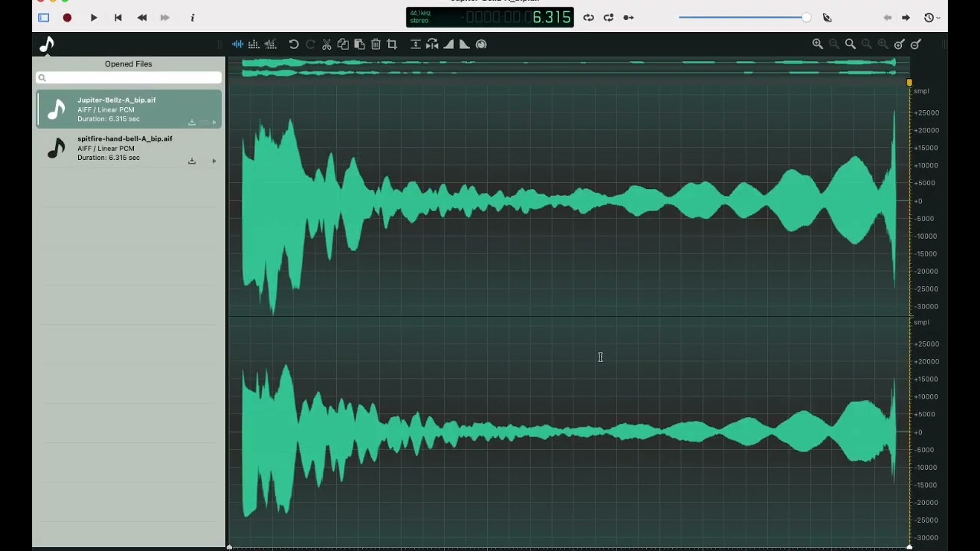
Task: Play the audio file
Action: point(93,18)
